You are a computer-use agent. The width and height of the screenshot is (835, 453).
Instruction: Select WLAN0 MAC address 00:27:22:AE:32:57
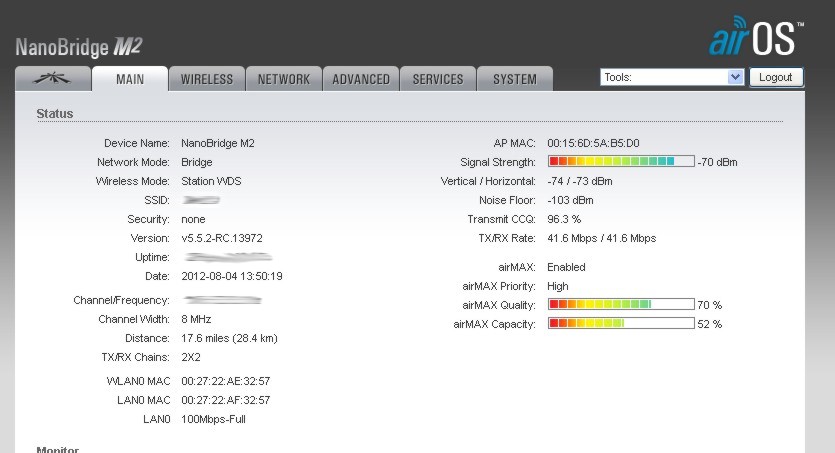coord(225,381)
